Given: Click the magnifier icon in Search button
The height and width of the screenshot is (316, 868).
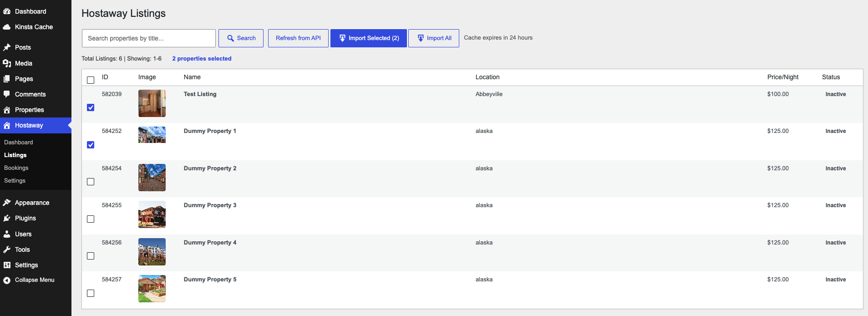Looking at the screenshot, I should [x=231, y=38].
